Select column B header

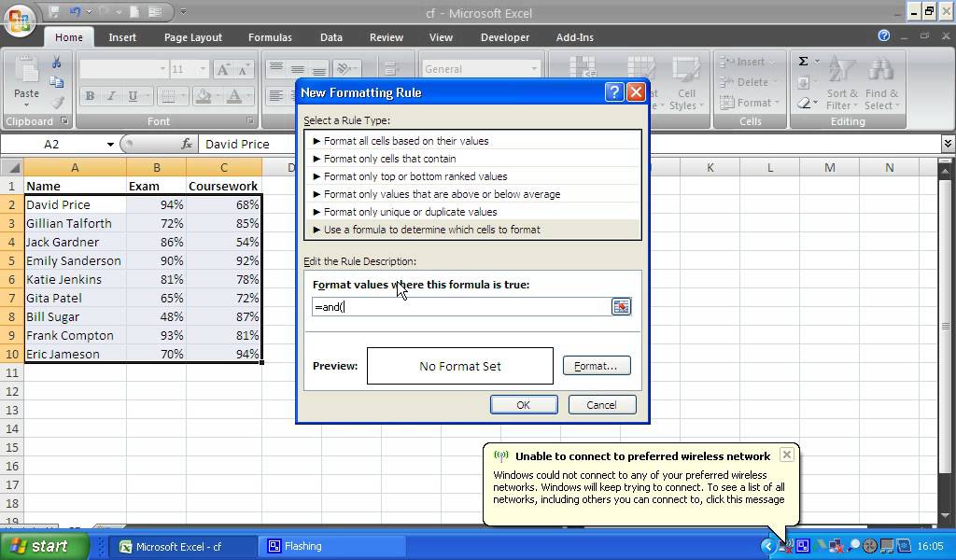156,168
